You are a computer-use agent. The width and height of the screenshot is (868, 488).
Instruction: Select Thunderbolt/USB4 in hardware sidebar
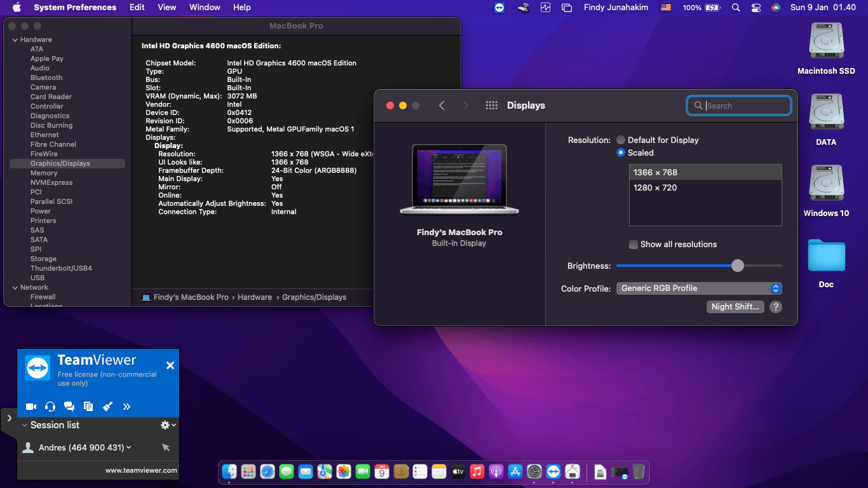click(x=61, y=268)
